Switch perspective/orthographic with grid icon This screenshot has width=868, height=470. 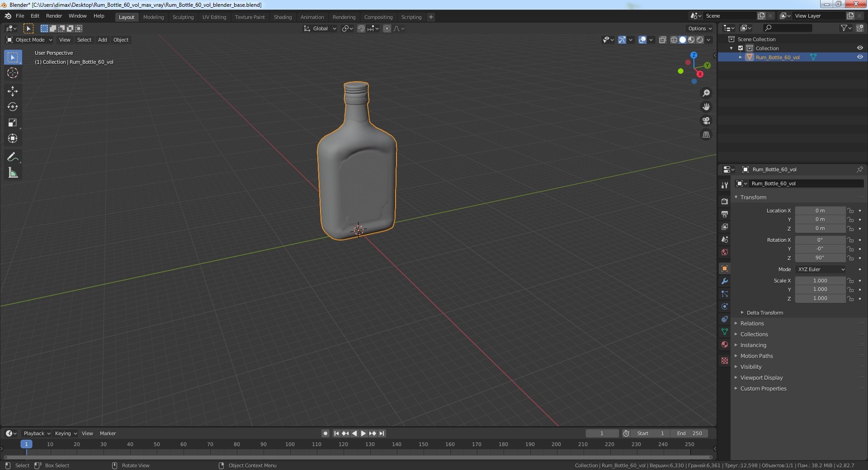pyautogui.click(x=706, y=135)
